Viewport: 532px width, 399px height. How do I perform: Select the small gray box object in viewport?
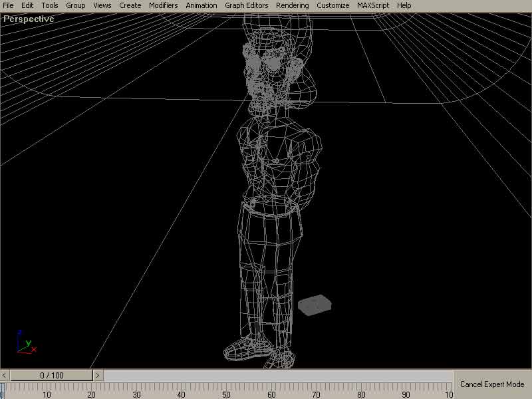click(315, 305)
